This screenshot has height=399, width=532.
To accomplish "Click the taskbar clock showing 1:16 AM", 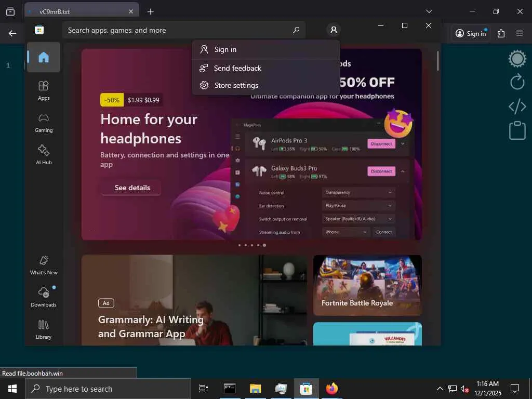I will [487, 389].
